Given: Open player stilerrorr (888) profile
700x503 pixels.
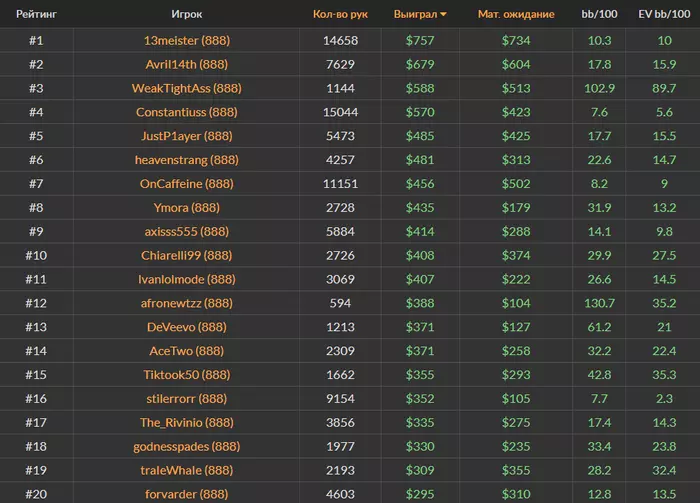Looking at the screenshot, I should (x=187, y=399).
